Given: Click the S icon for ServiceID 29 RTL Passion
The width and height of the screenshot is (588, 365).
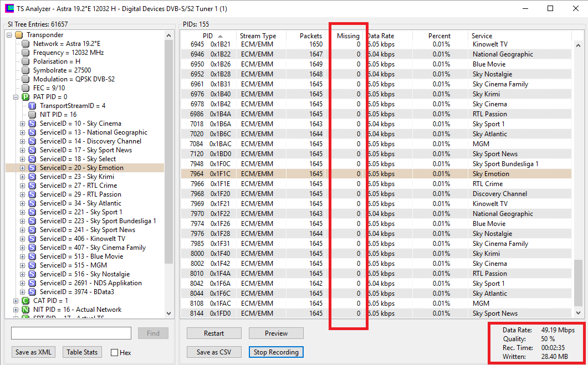Looking at the screenshot, I should click(32, 194).
